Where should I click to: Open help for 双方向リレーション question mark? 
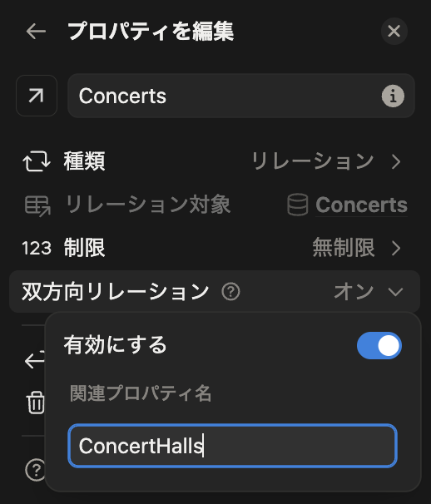pyautogui.click(x=230, y=292)
